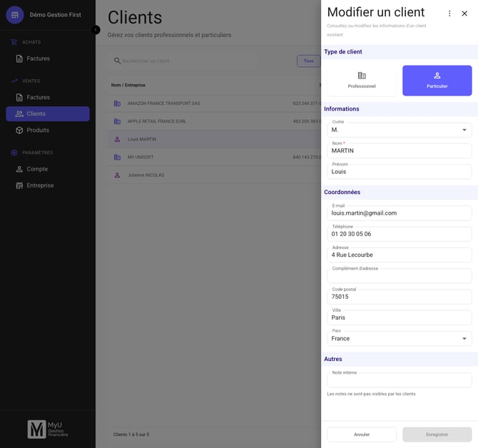Focus the Note interne field
The image size is (478, 448).
pos(400,380)
